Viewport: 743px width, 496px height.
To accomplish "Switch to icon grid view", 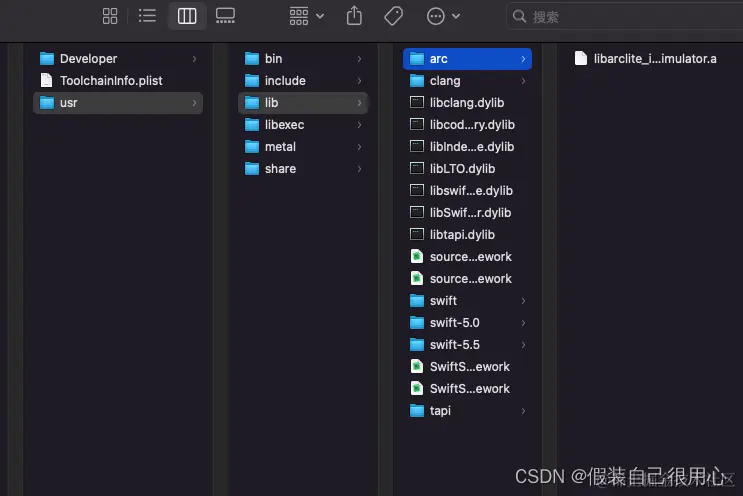I will (x=110, y=16).
